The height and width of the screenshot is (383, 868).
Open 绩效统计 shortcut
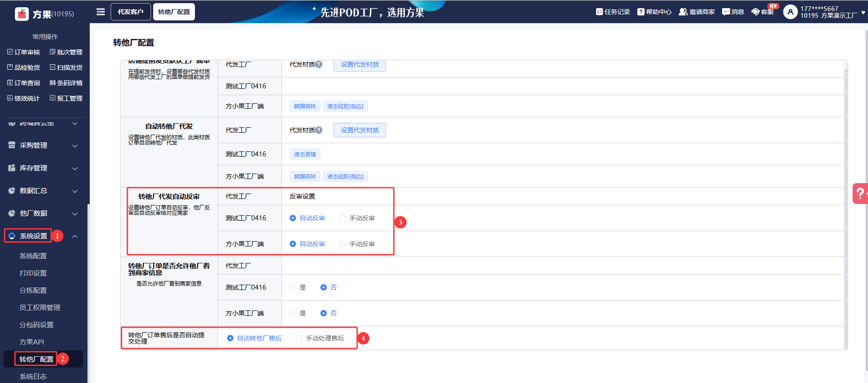tap(24, 98)
